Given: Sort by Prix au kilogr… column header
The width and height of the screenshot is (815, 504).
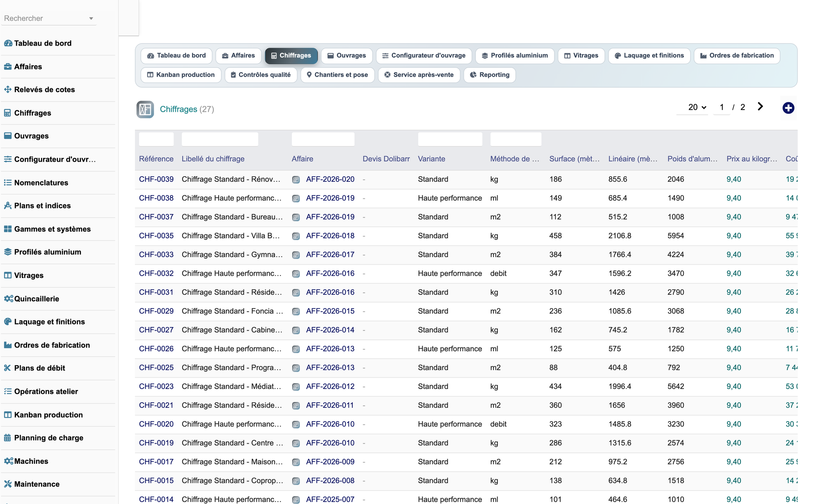Looking at the screenshot, I should (x=752, y=159).
